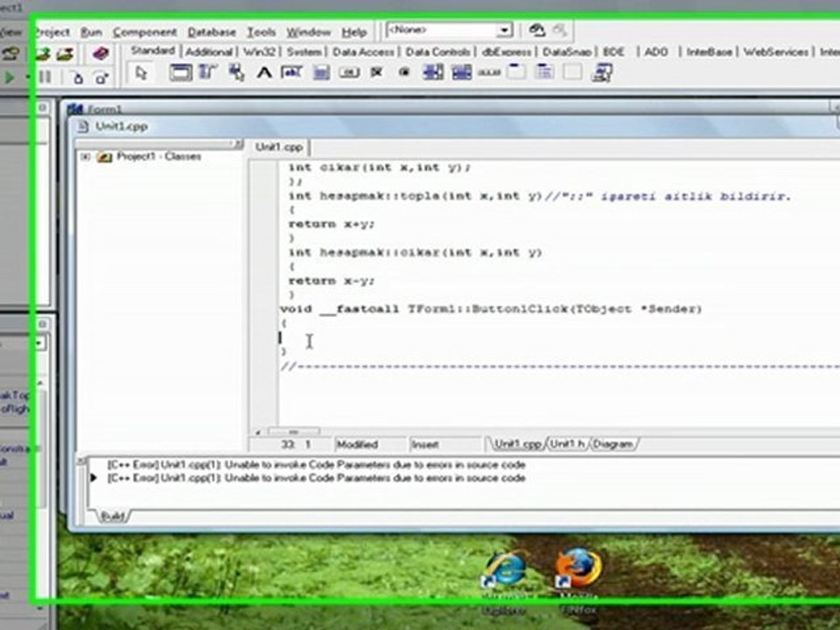The width and height of the screenshot is (840, 630).
Task: Click the Modified status bar indicator
Action: [x=358, y=444]
